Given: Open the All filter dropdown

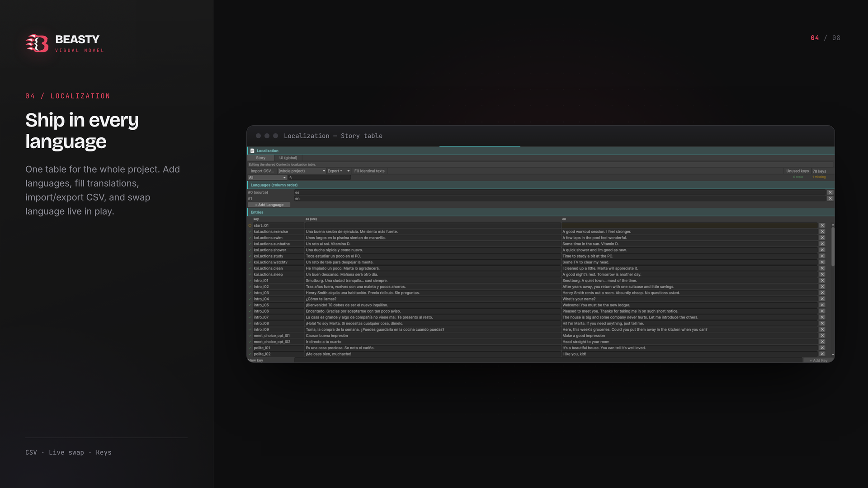Looking at the screenshot, I should (267, 178).
